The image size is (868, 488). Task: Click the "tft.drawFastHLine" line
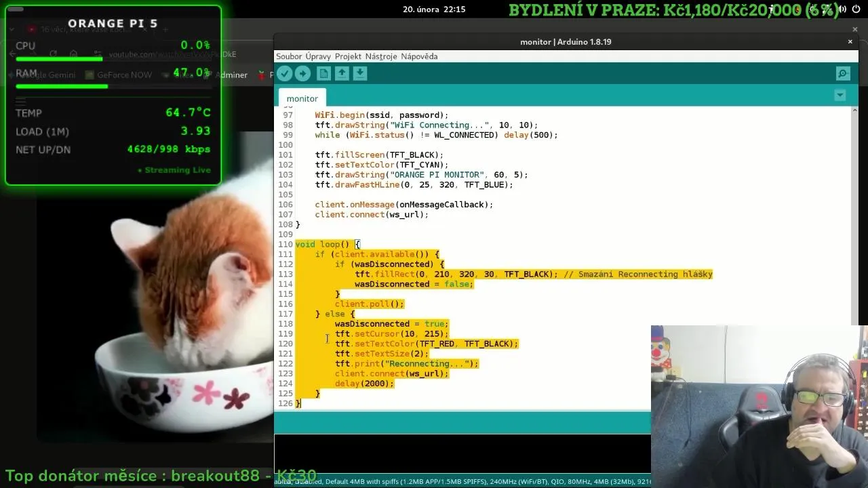click(414, 185)
